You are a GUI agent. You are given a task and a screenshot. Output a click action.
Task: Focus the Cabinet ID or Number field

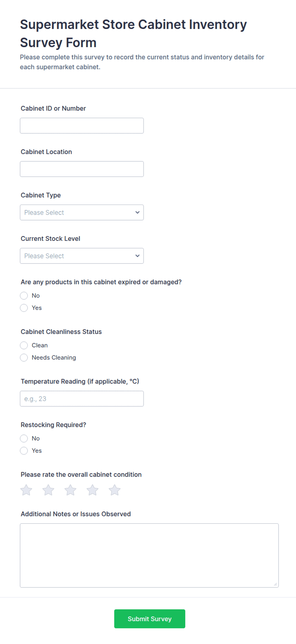pos(82,126)
